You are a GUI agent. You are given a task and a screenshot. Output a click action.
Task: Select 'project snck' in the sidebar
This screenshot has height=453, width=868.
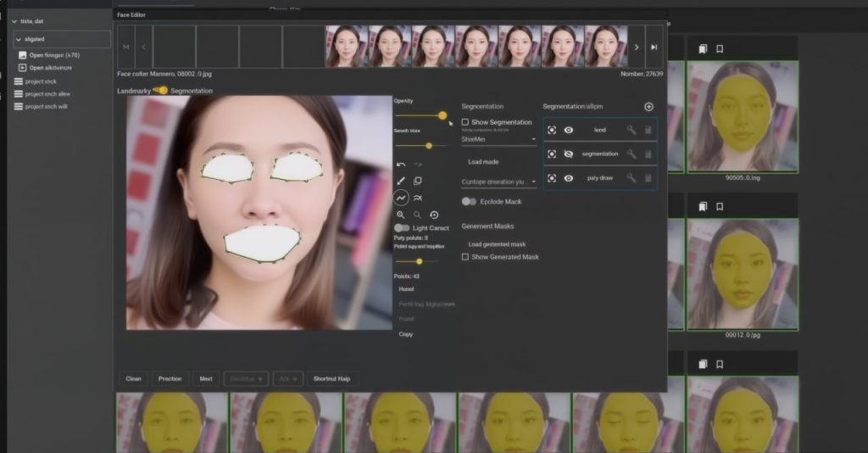tap(41, 81)
